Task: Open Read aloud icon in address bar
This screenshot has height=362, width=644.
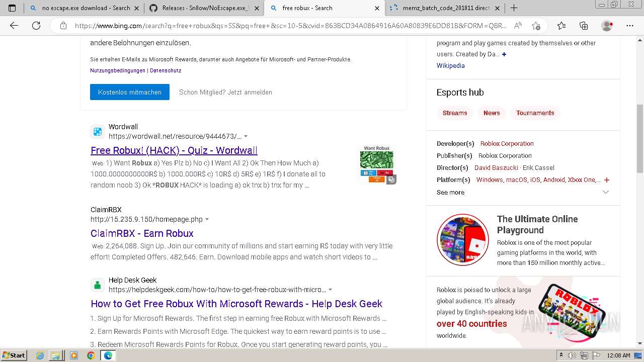Action: pyautogui.click(x=517, y=26)
